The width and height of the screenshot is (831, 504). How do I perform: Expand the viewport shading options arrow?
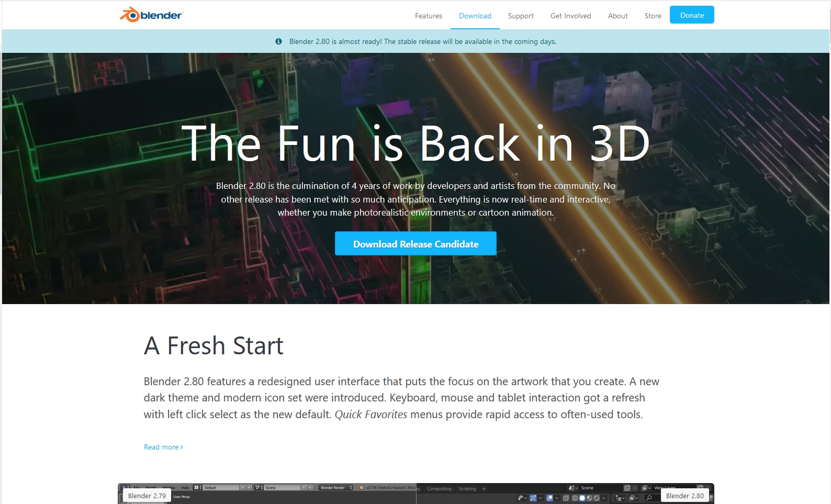[604, 498]
